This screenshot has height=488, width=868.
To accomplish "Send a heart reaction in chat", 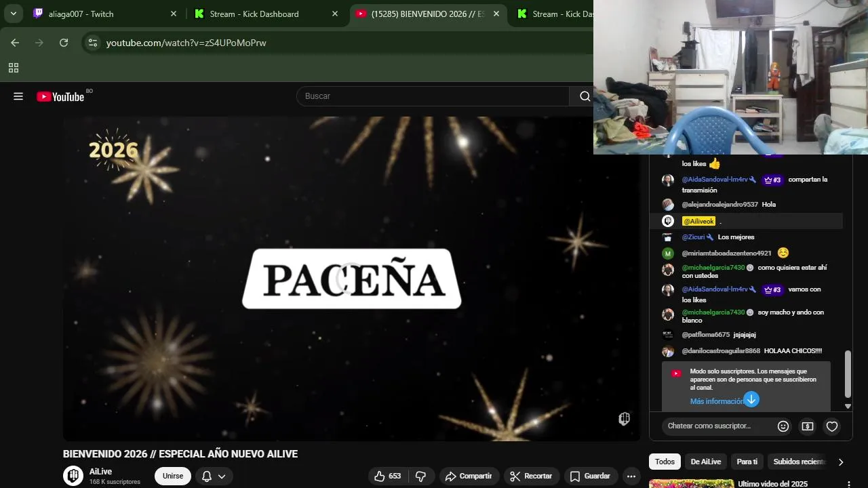I will click(x=832, y=426).
